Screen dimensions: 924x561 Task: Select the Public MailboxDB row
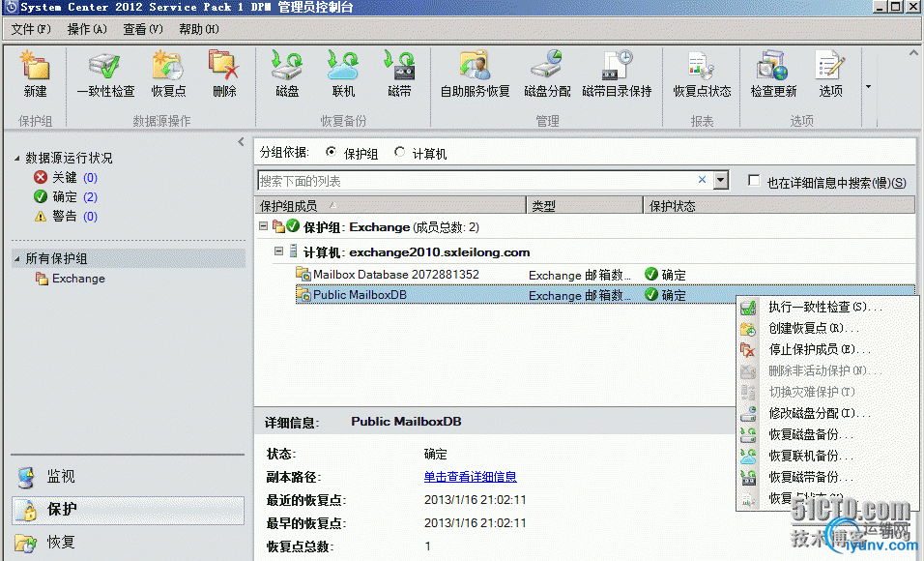604,294
